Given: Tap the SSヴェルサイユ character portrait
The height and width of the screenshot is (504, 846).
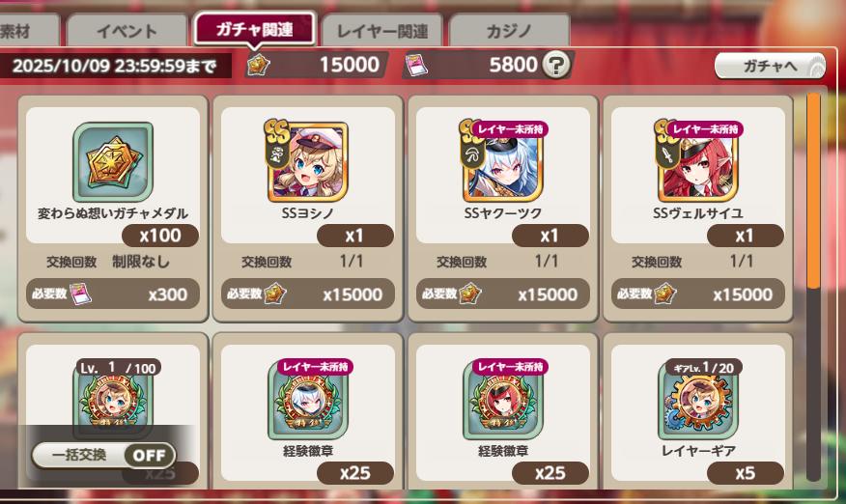Looking at the screenshot, I should point(697,161).
